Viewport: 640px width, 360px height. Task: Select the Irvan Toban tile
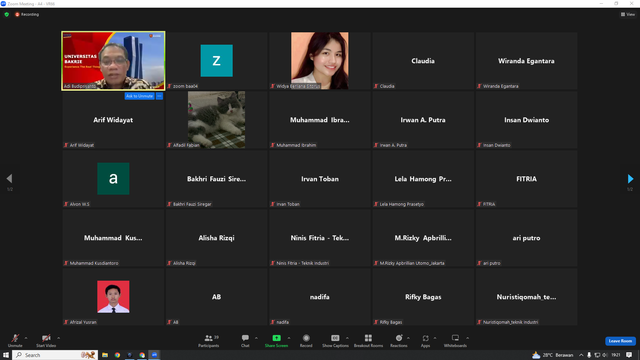(x=320, y=178)
